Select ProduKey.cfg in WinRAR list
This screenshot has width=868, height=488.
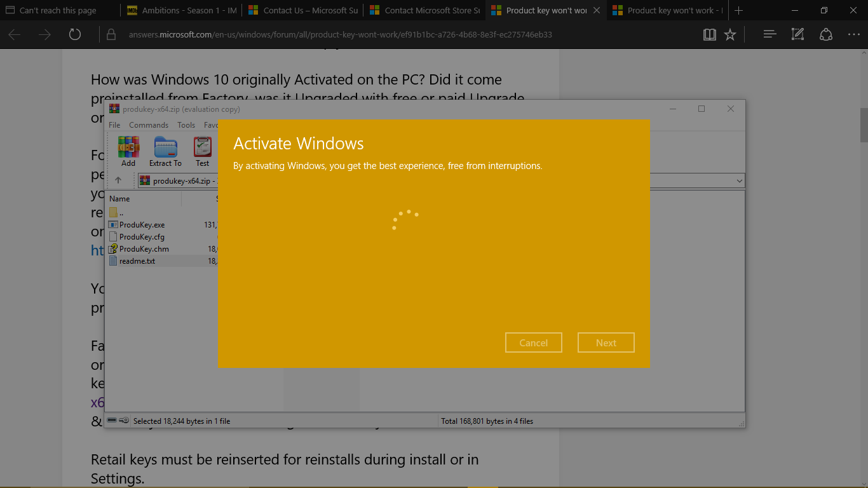pos(142,236)
